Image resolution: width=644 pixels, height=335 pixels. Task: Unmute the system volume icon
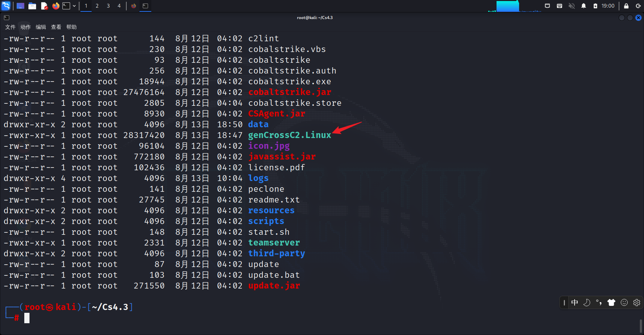point(571,6)
